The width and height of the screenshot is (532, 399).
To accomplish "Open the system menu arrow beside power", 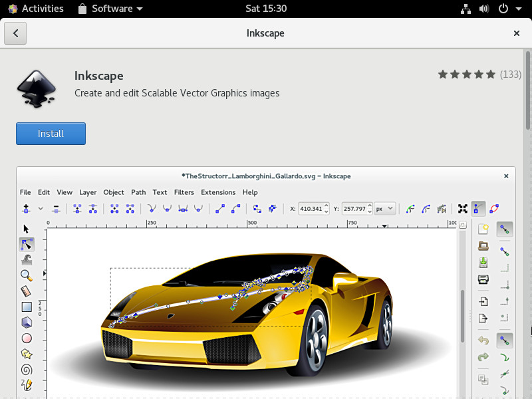I will (x=519, y=9).
